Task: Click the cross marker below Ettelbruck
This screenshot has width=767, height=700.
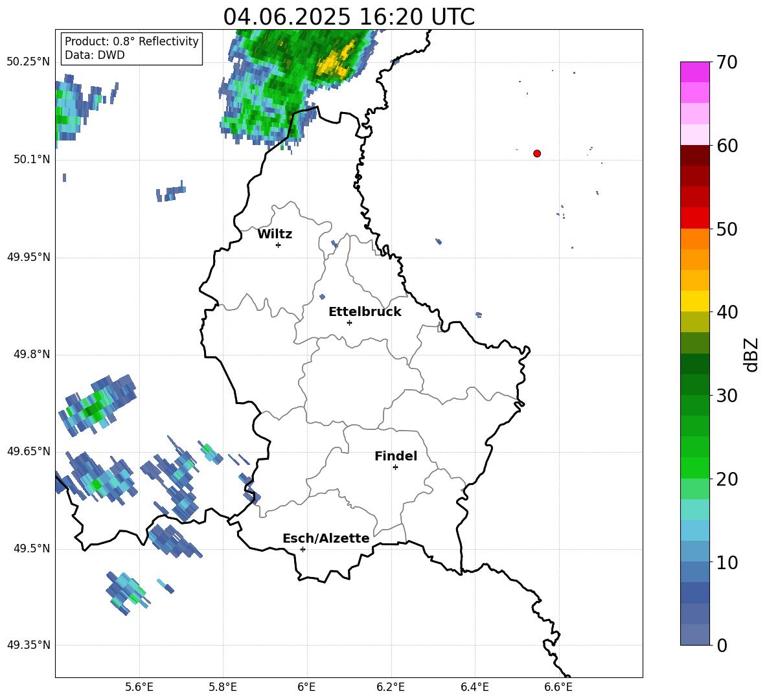Action: point(349,322)
